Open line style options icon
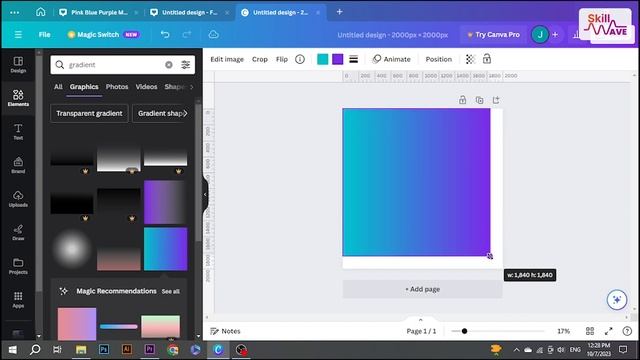The image size is (640, 360). tap(353, 59)
